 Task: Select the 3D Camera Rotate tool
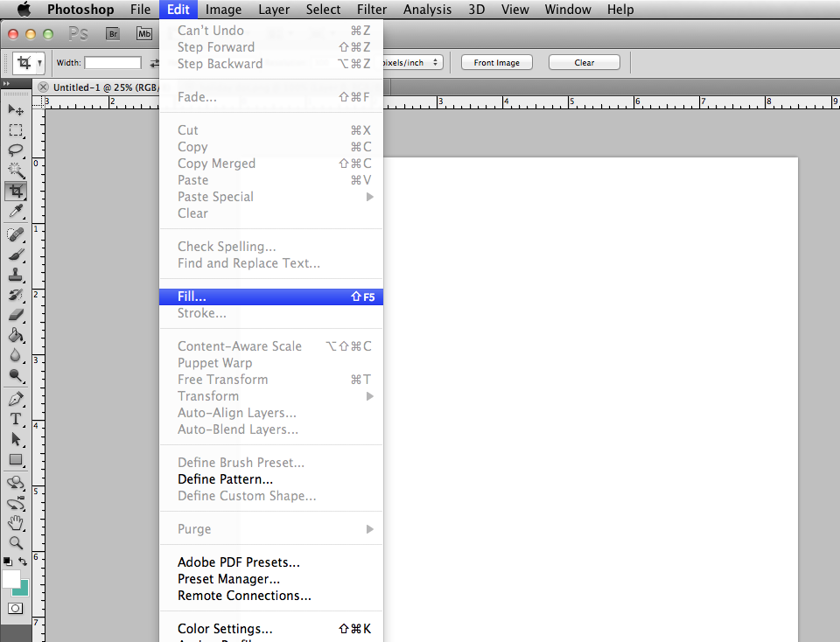point(16,503)
